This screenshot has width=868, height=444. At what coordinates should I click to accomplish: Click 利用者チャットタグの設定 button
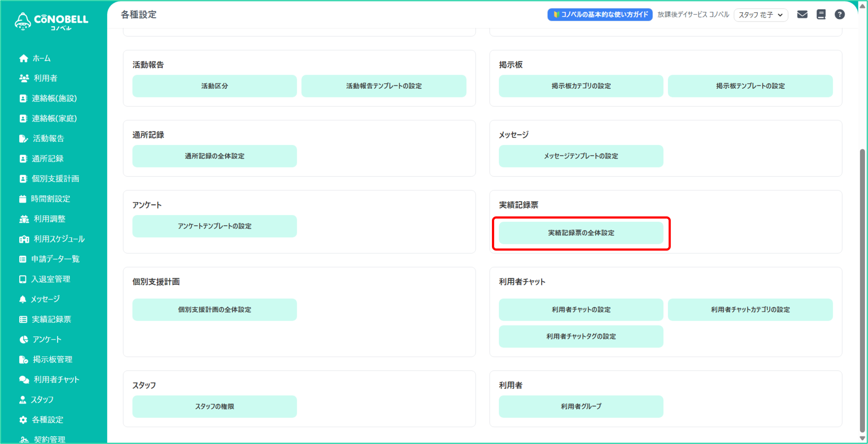[x=581, y=336]
